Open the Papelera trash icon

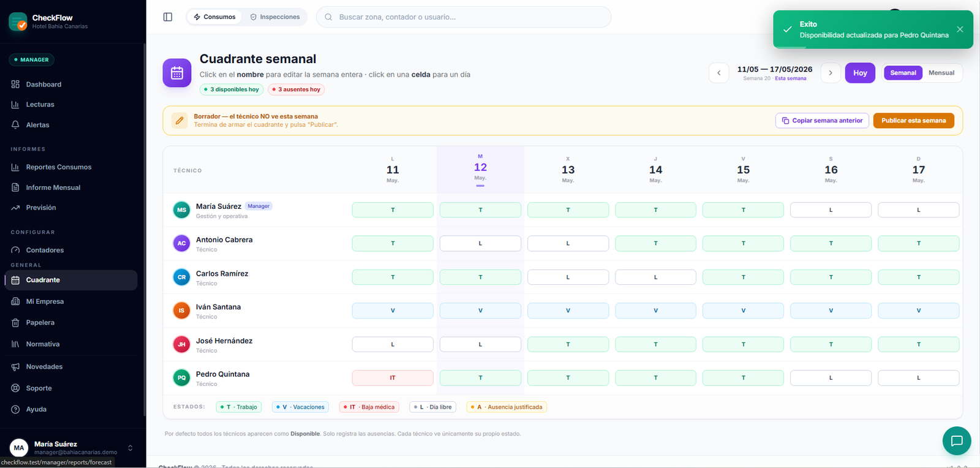coord(15,323)
